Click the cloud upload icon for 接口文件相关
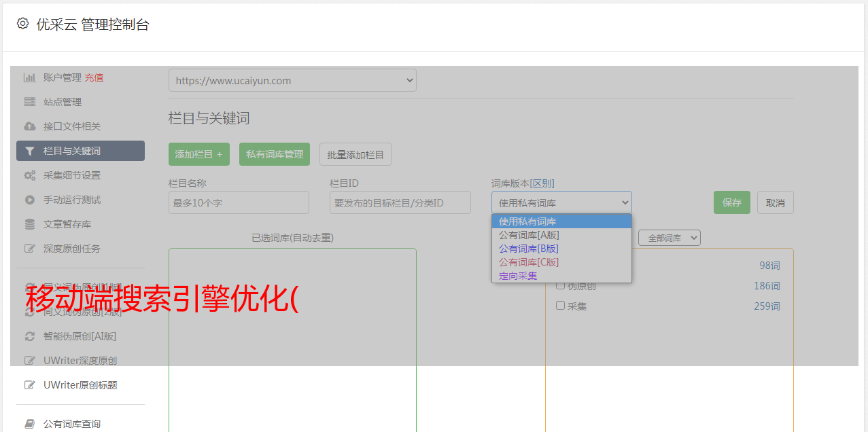 tap(30, 126)
